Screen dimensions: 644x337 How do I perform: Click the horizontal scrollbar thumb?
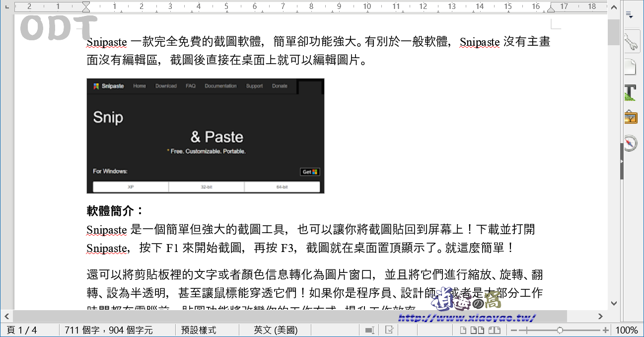point(290,316)
